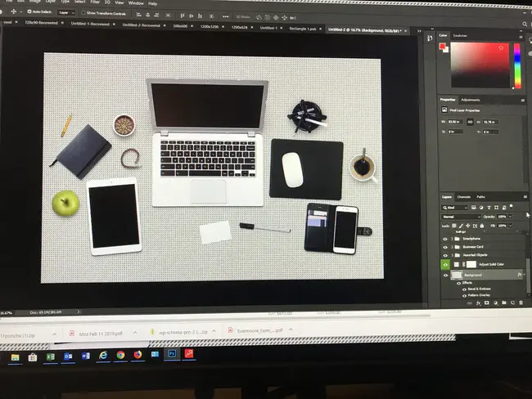Screen dimensions: 532x399
Task: Create a new layer icon
Action: (512, 303)
